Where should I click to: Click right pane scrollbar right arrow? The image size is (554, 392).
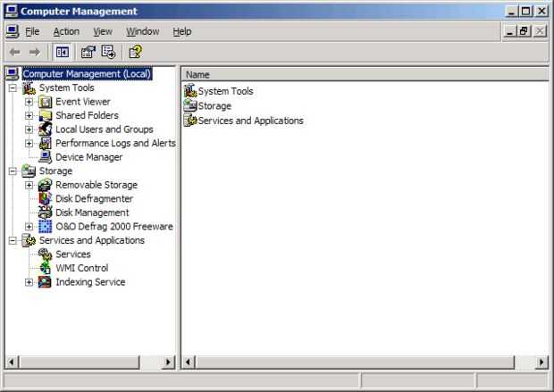point(541,362)
